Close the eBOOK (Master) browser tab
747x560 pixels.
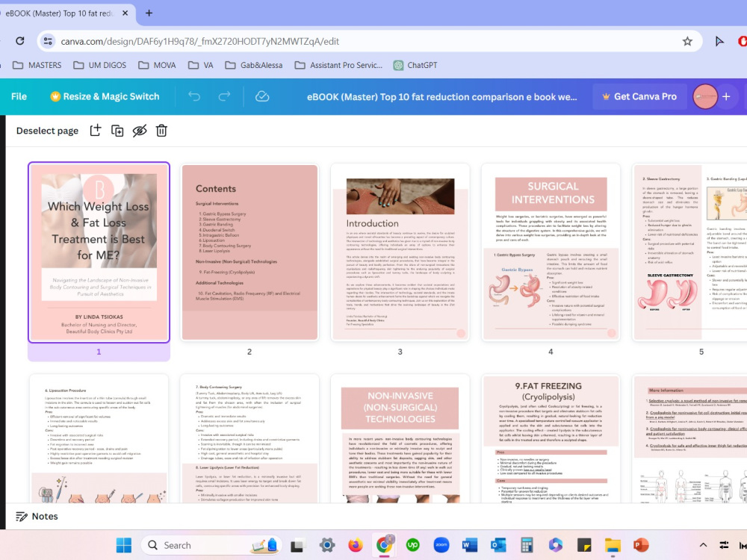[125, 13]
